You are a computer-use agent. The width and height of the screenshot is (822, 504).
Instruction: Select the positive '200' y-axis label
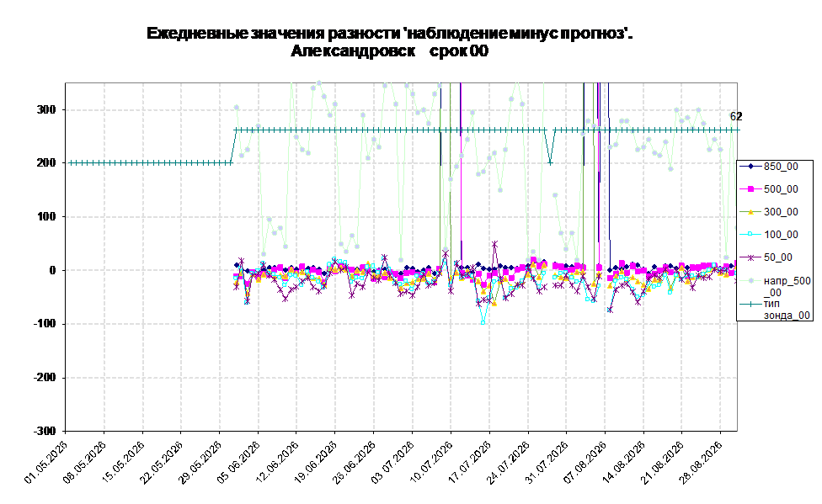[x=45, y=163]
